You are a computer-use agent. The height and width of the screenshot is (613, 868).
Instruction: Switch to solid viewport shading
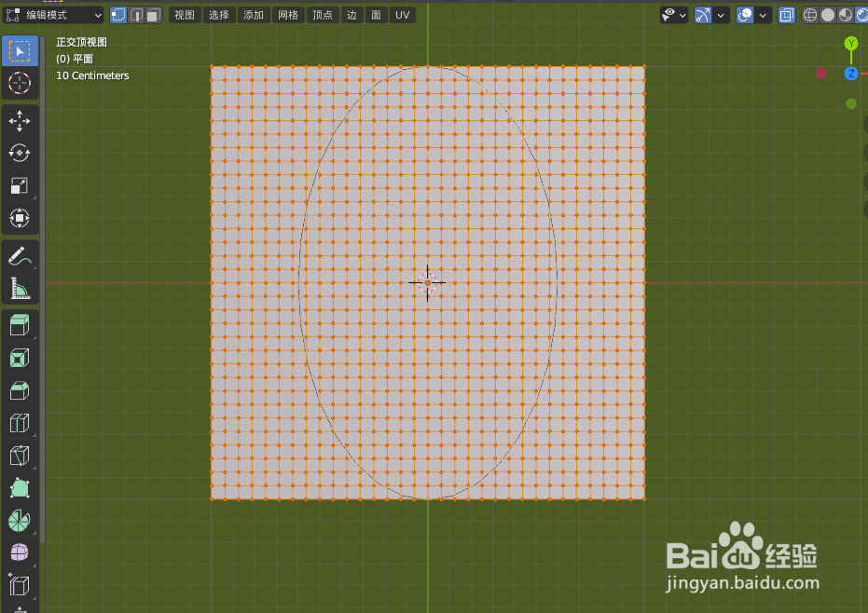point(828,15)
